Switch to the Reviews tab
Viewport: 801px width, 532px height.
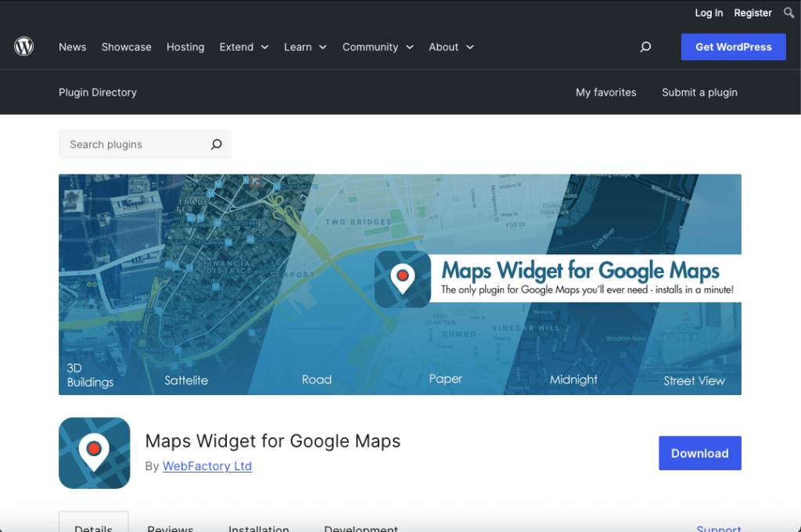[170, 528]
